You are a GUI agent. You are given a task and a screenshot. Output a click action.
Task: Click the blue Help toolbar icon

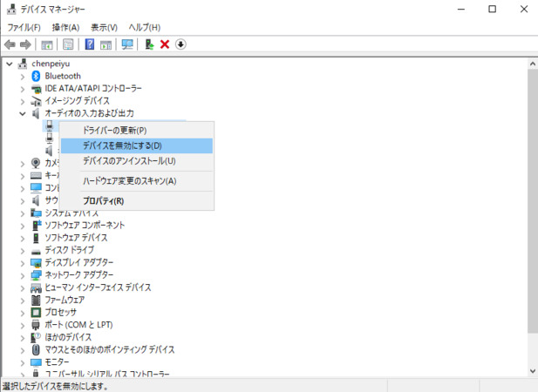(x=89, y=44)
